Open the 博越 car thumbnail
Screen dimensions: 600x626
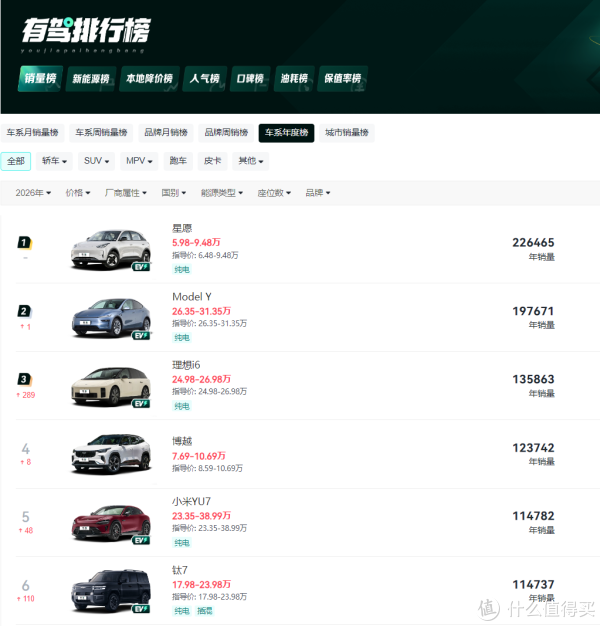pos(111,455)
